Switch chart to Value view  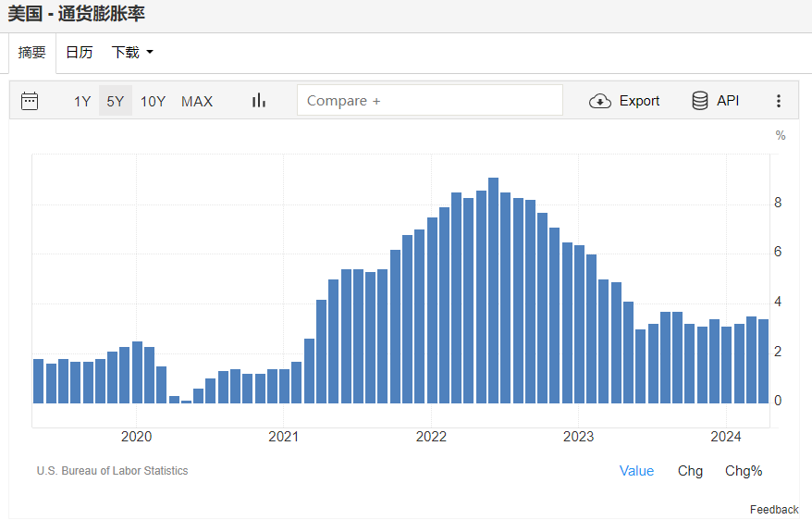coord(636,471)
